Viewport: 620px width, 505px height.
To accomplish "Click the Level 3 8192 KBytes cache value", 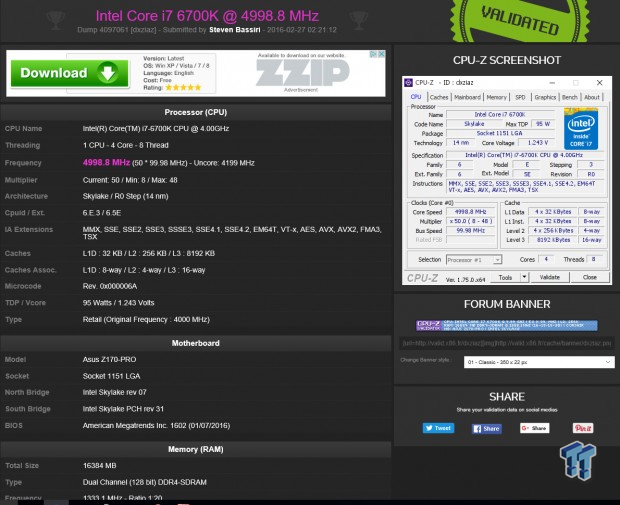I will click(x=553, y=240).
